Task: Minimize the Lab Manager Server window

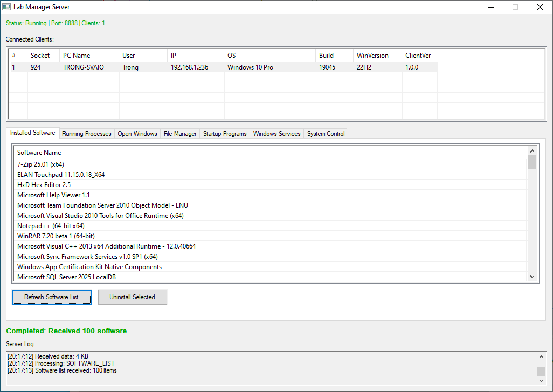Action: 491,7
